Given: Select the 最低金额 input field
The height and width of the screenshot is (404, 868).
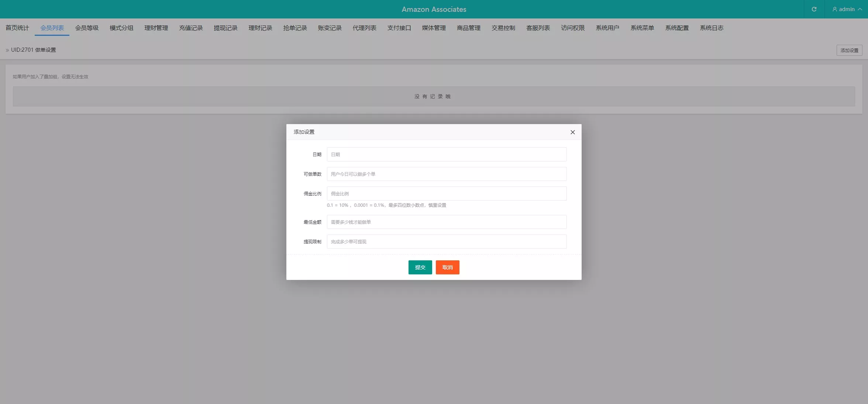Looking at the screenshot, I should pyautogui.click(x=447, y=222).
